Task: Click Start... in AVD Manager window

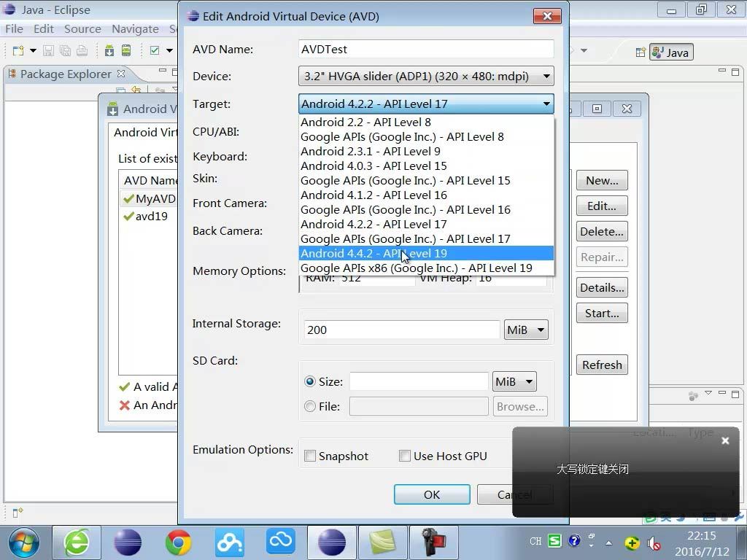Action: (x=602, y=313)
